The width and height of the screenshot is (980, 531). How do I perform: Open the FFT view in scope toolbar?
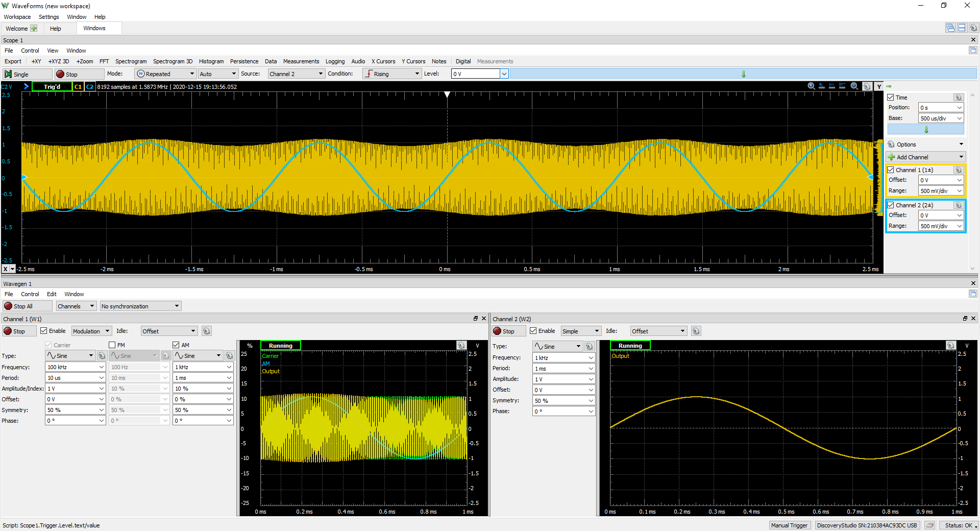click(x=104, y=61)
